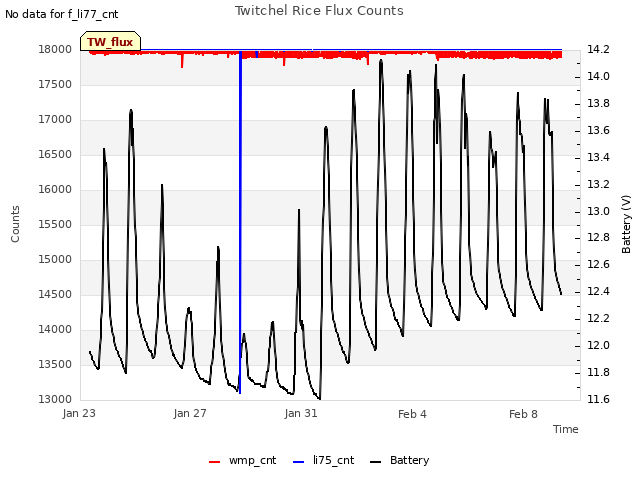Click the TW_flux label box
This screenshot has width=640, height=480.
coord(110,42)
